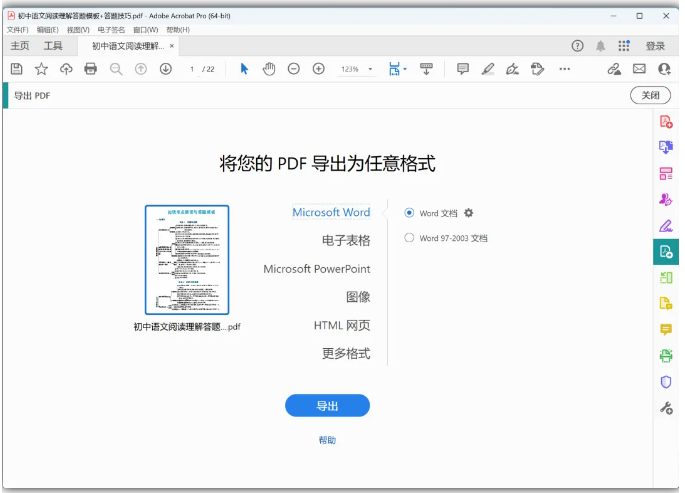685x493 pixels.
Task: Click the share link icon
Action: pyautogui.click(x=614, y=69)
